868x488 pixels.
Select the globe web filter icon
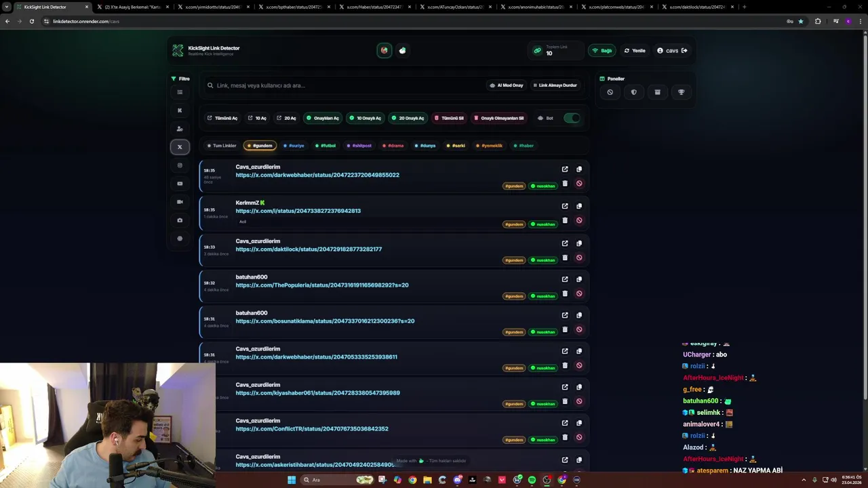[180, 239]
